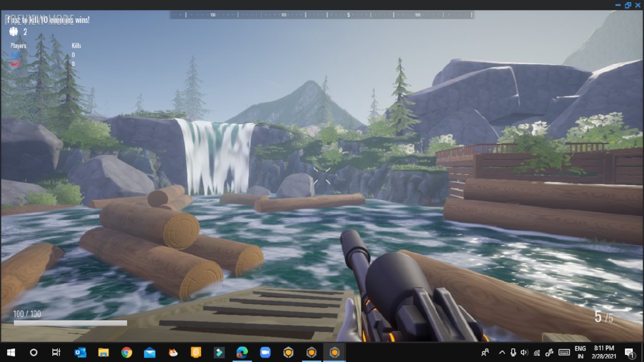Click the Task View button

pyautogui.click(x=55, y=352)
